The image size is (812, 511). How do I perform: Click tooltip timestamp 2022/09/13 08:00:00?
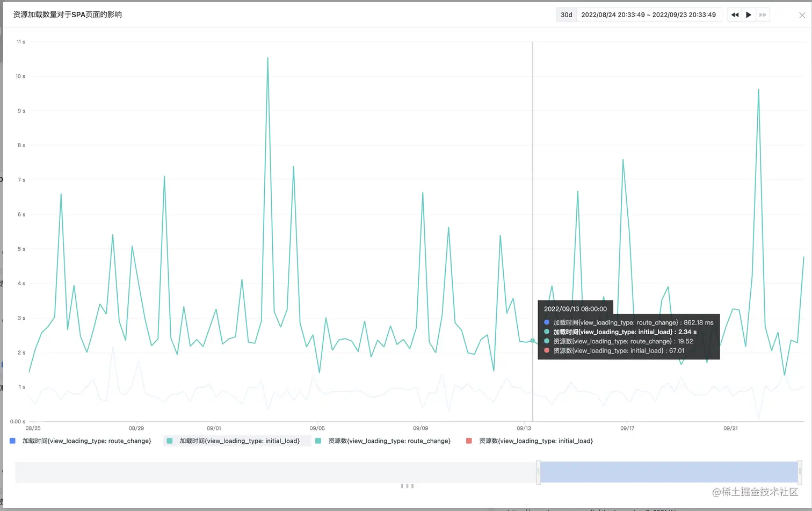coord(575,309)
